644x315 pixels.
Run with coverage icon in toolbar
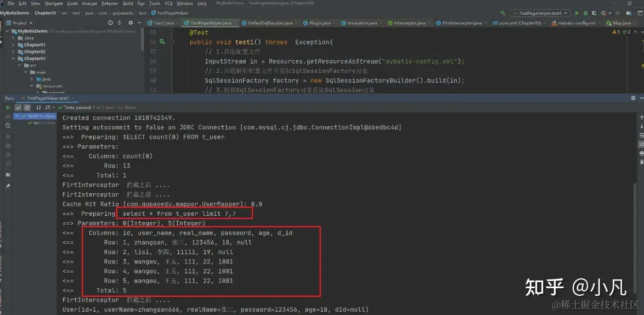594,13
